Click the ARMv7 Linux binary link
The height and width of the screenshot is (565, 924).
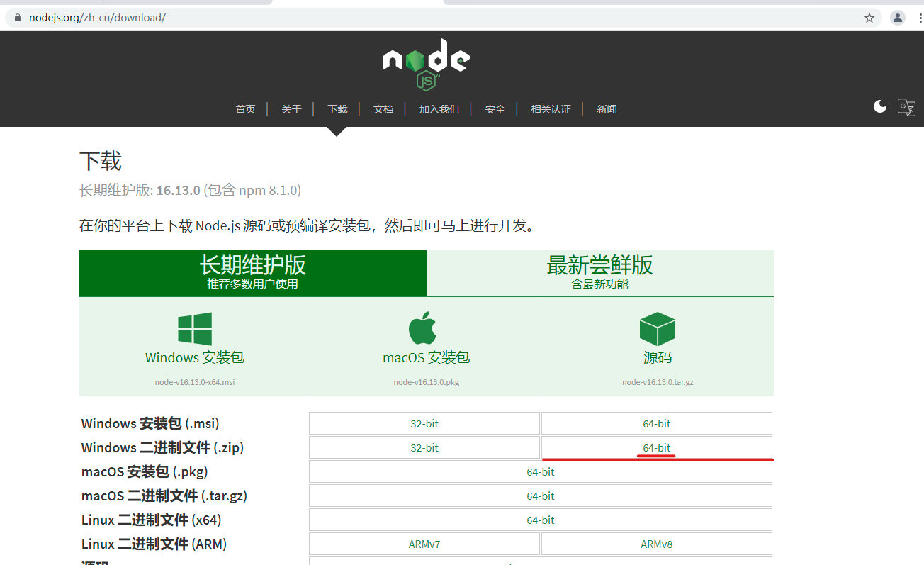(x=424, y=543)
